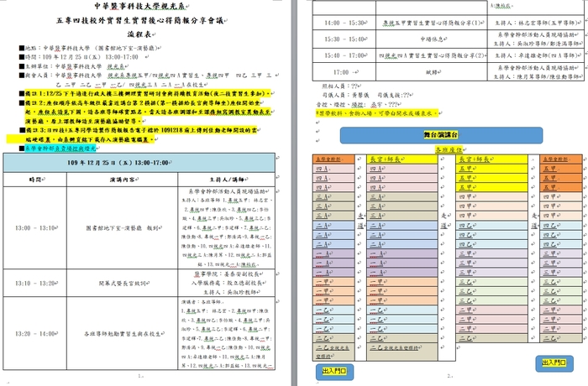Click the 13:00 – 13:10 time cell
588x386 pixels.
[x=35, y=227]
